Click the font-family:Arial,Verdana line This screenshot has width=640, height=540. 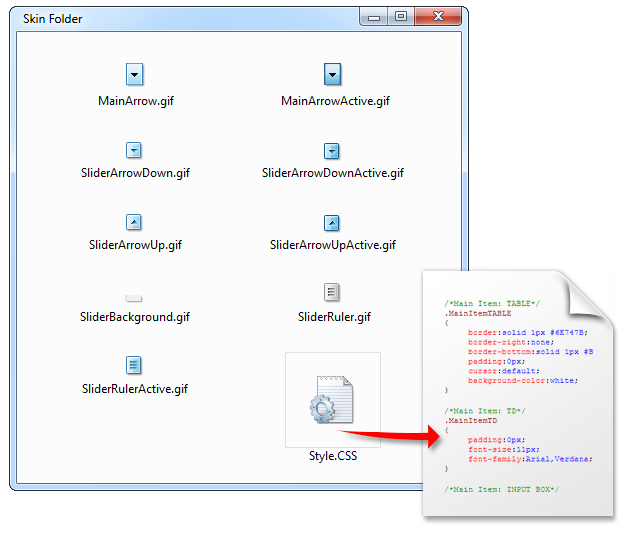pyautogui.click(x=530, y=459)
